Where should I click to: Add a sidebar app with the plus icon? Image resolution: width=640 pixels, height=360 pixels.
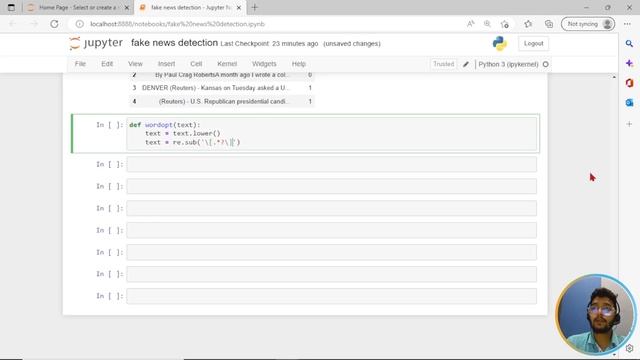click(x=629, y=124)
